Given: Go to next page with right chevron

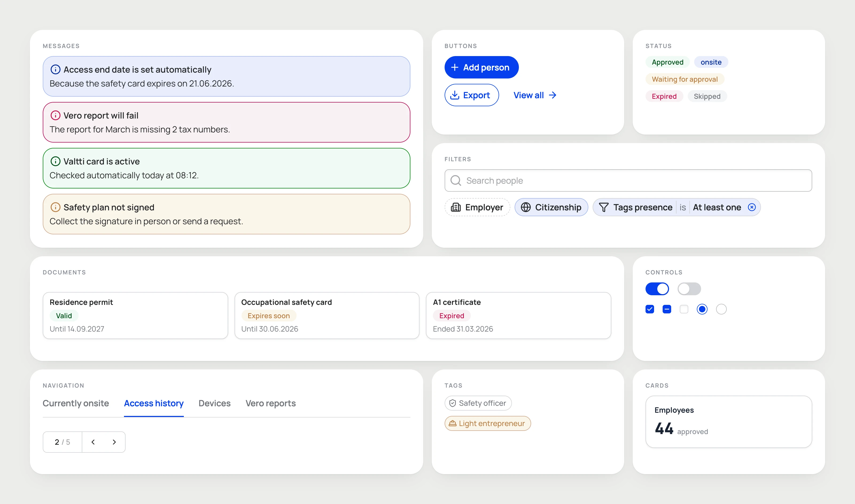Looking at the screenshot, I should tap(114, 442).
